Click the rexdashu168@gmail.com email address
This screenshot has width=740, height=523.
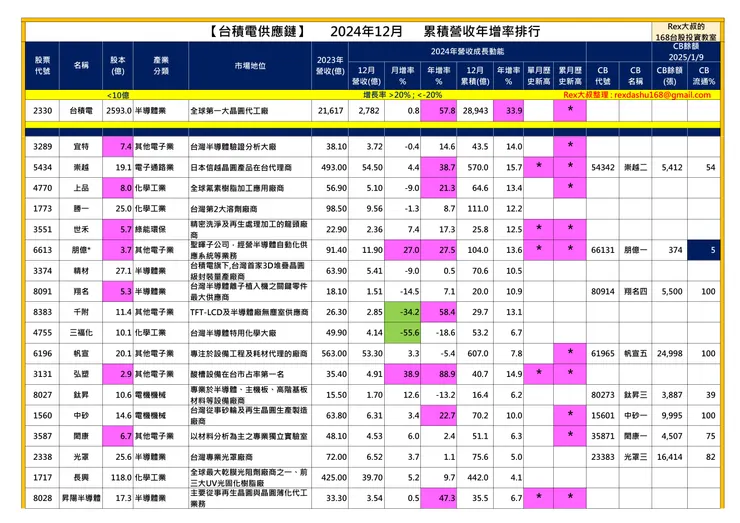[662, 95]
